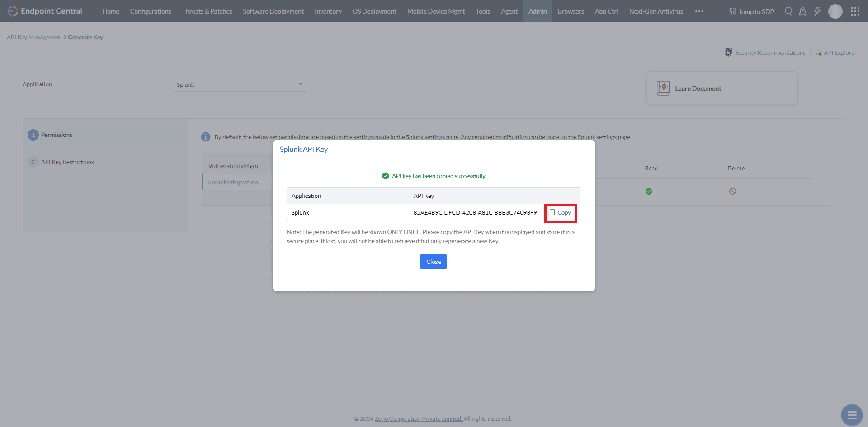
Task: Open the API Explorer link
Action: coord(840,52)
